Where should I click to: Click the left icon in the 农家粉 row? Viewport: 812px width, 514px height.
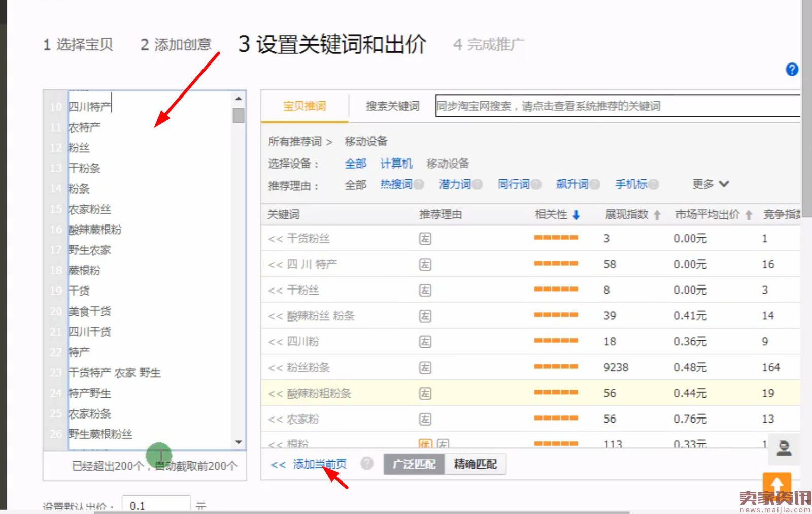point(425,419)
